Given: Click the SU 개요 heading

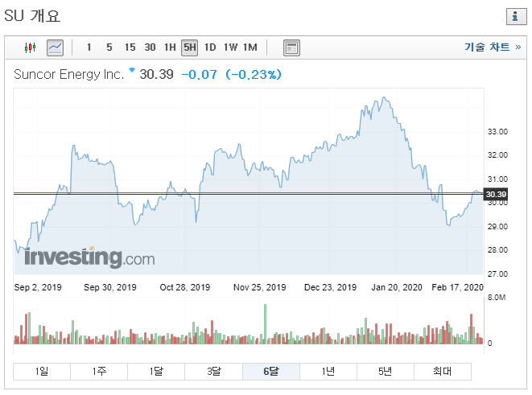Looking at the screenshot, I should (x=32, y=16).
